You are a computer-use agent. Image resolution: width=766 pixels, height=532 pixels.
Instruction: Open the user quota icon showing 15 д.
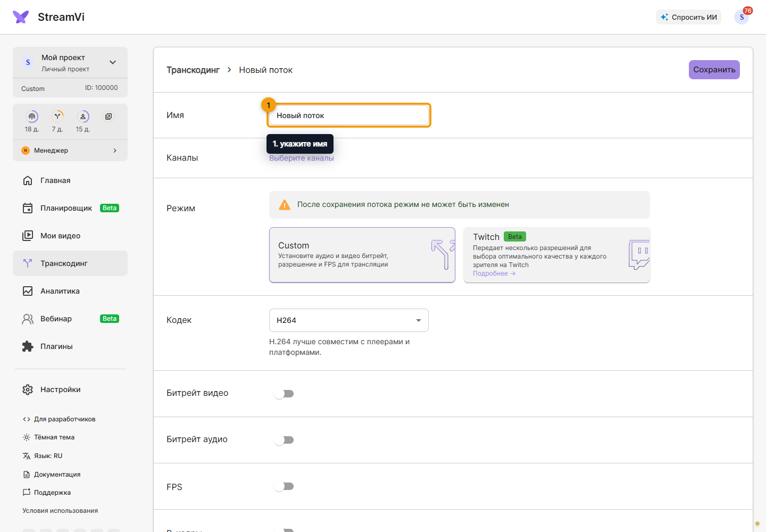pyautogui.click(x=83, y=117)
